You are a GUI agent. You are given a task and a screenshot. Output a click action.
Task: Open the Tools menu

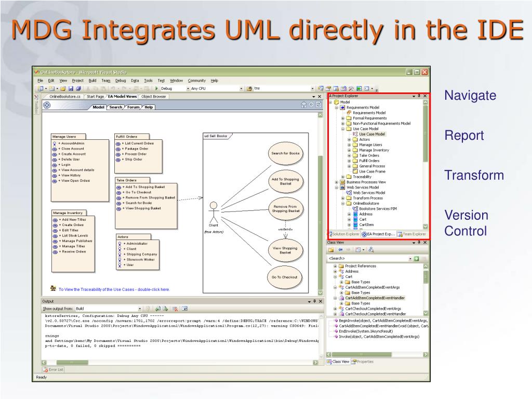pos(148,81)
